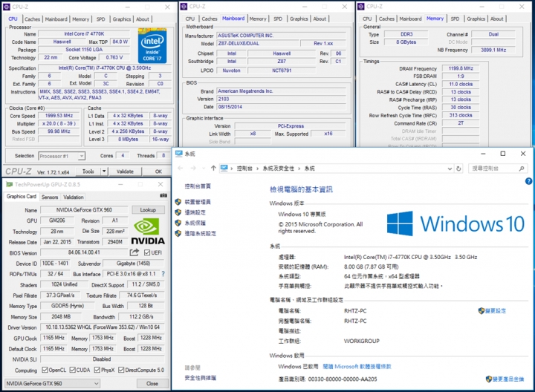The height and width of the screenshot is (392, 535).
Task: Click the GPU-Z camera screenshot icon
Action: pos(163,196)
